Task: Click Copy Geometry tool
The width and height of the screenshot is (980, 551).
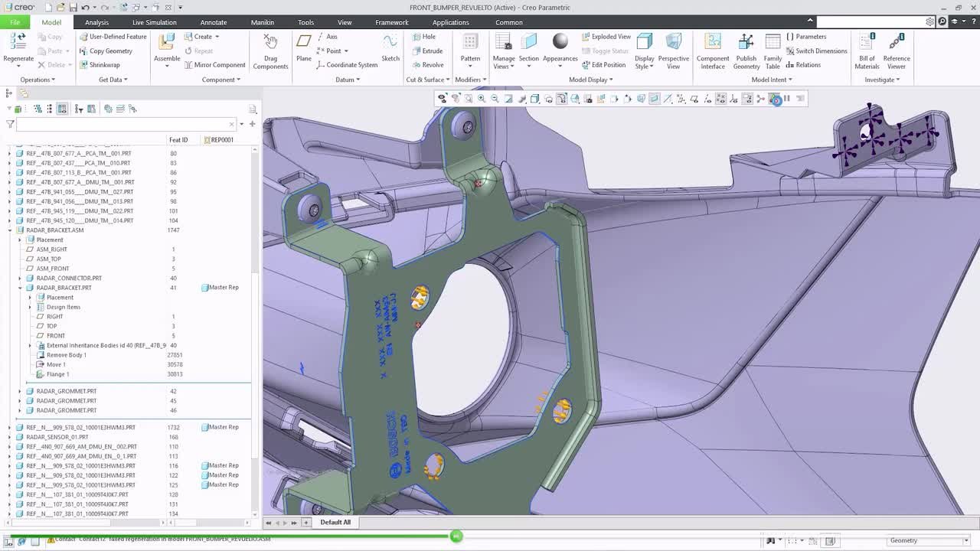Action: tap(106, 51)
